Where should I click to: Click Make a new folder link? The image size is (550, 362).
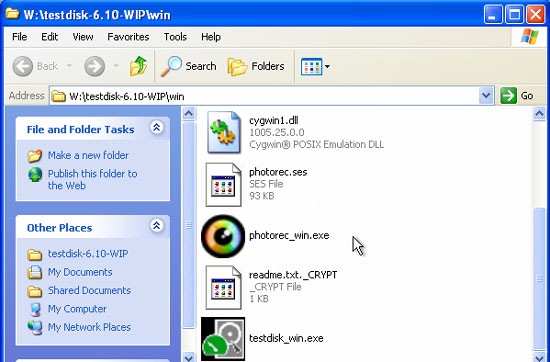click(x=88, y=155)
